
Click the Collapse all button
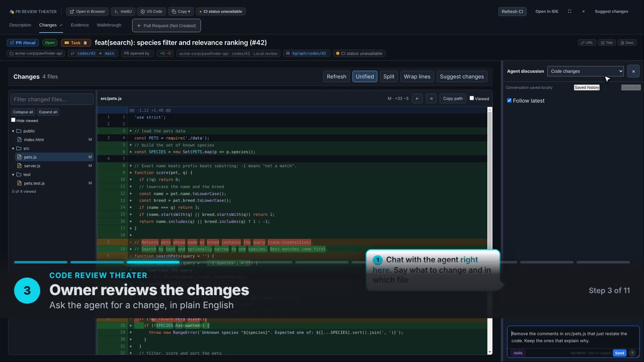[23, 112]
